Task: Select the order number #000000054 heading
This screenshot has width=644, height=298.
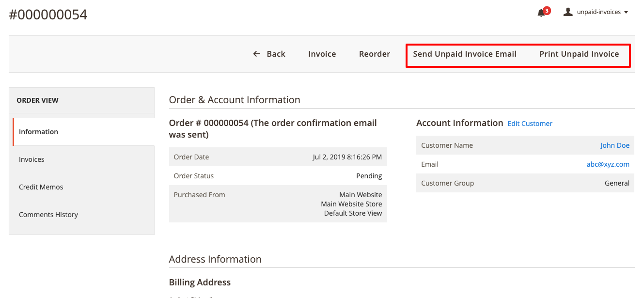Action: tap(47, 15)
